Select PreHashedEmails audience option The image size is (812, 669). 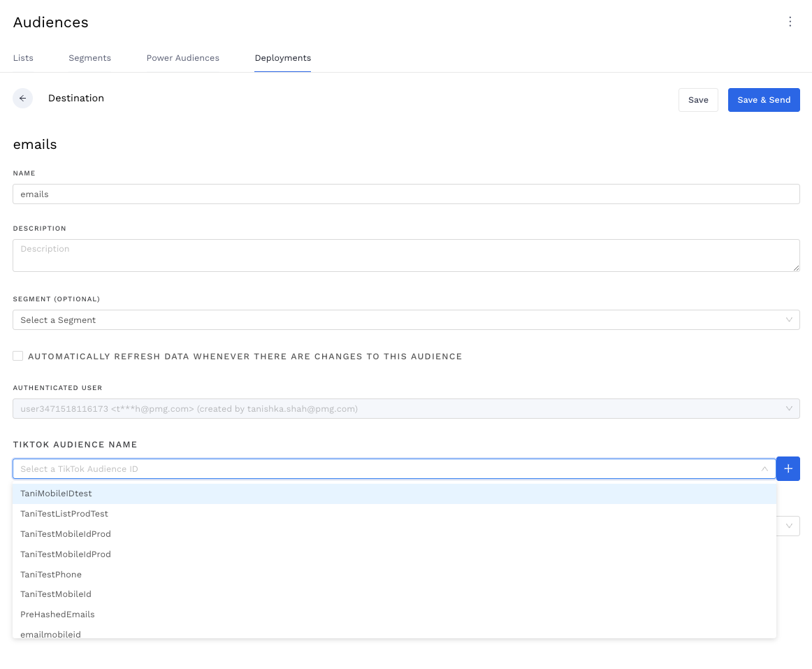tap(57, 614)
